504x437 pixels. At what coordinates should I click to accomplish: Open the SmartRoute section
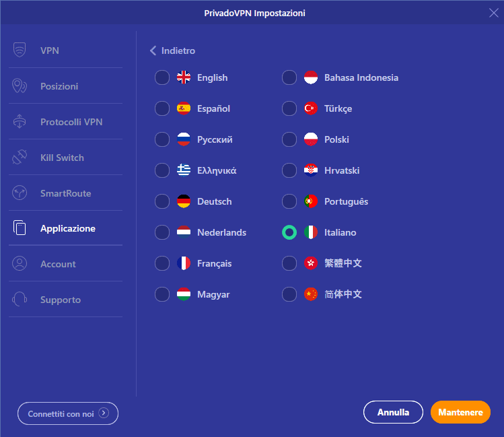point(65,193)
